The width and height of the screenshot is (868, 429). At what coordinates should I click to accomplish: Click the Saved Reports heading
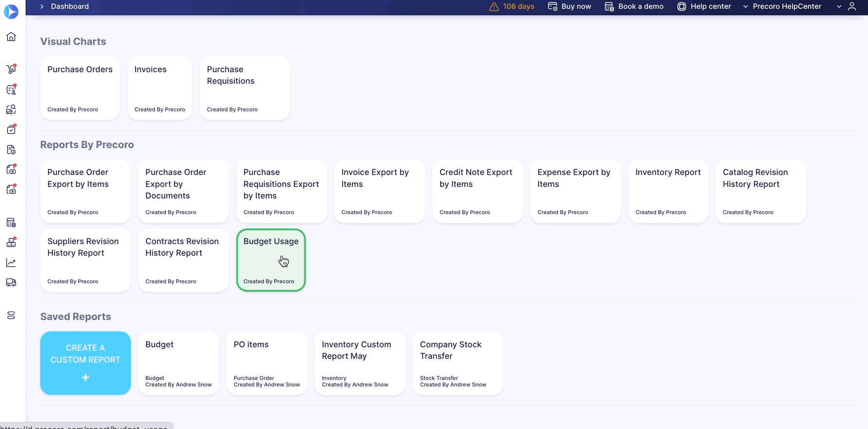75,317
